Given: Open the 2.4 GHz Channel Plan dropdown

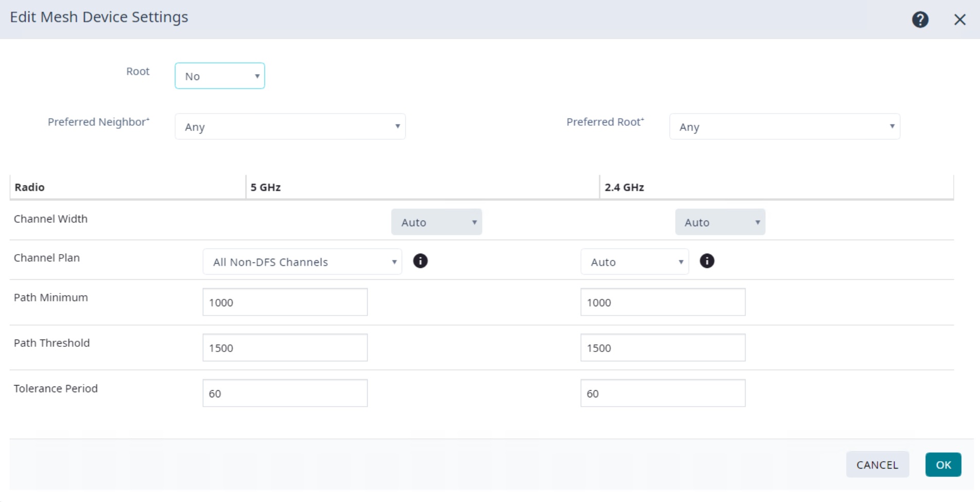Looking at the screenshot, I should pos(634,261).
